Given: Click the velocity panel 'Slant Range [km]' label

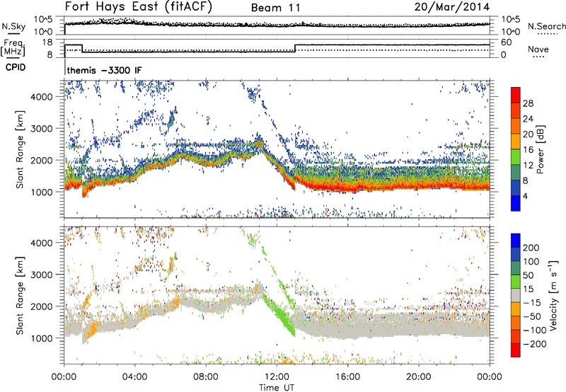Looking at the screenshot, I should coord(20,296).
